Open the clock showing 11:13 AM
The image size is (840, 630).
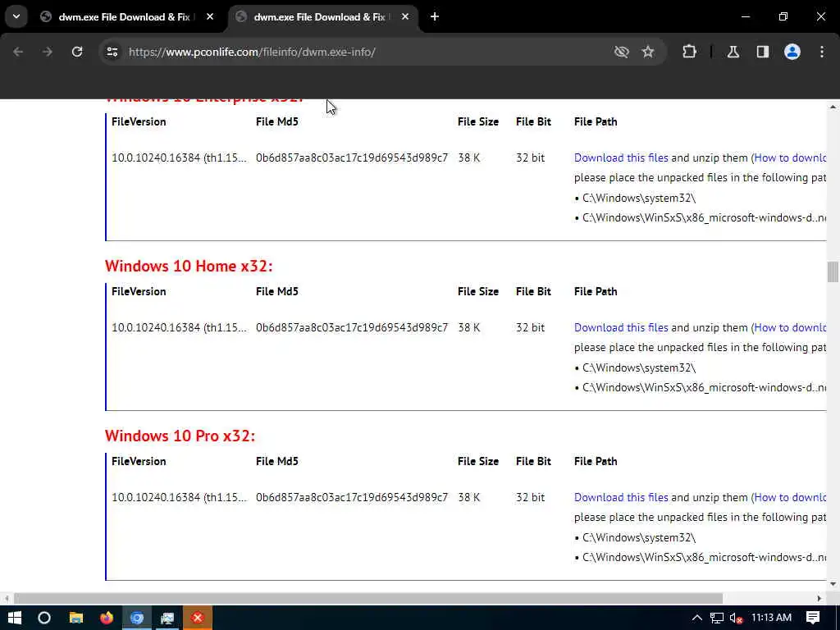[x=771, y=618]
